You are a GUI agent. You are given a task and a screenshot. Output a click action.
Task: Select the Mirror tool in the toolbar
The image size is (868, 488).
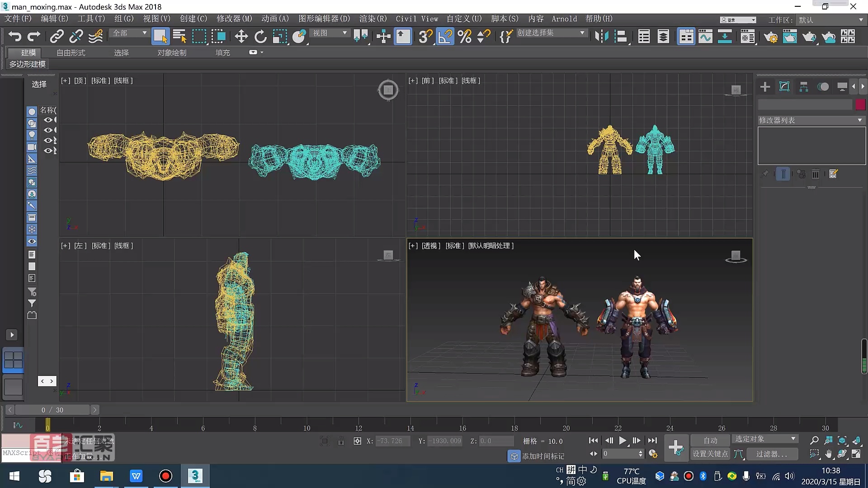pyautogui.click(x=601, y=37)
